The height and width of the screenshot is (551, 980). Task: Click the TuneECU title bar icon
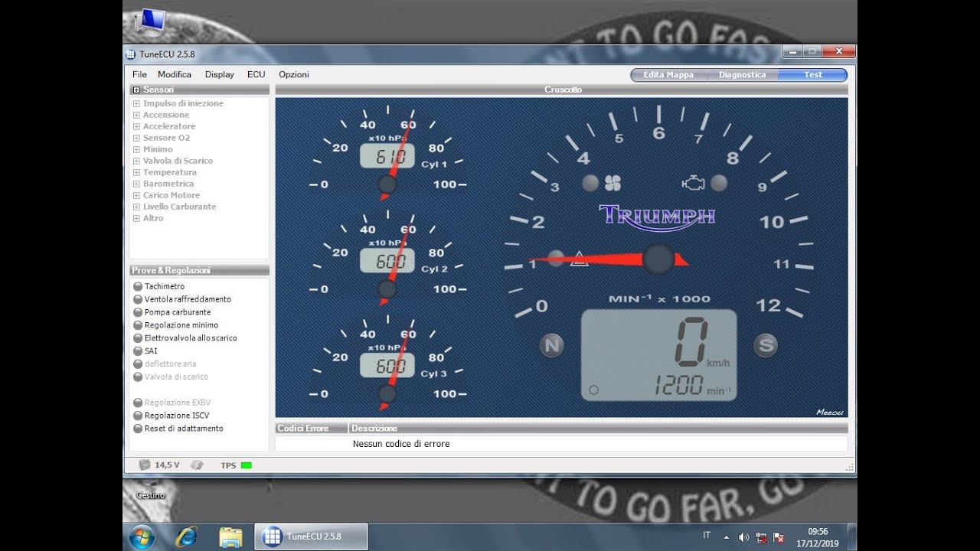click(131, 54)
